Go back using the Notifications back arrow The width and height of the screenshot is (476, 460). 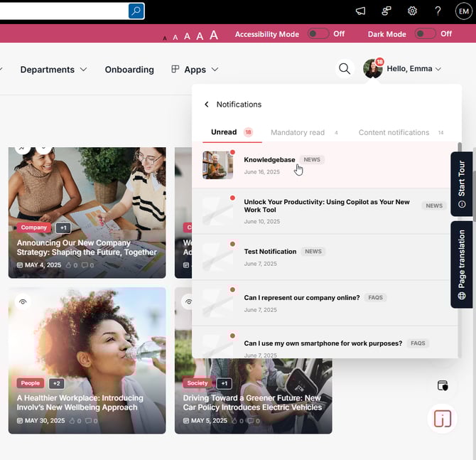tap(207, 105)
